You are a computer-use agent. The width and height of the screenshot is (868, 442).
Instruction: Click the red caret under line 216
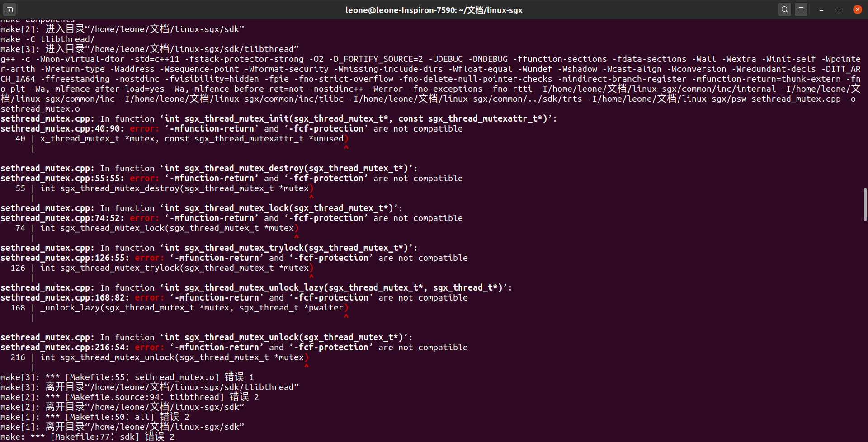(307, 367)
